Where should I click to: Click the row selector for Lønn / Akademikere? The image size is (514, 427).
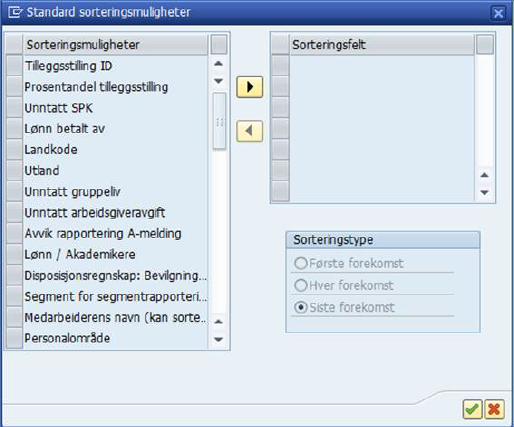pyautogui.click(x=14, y=255)
